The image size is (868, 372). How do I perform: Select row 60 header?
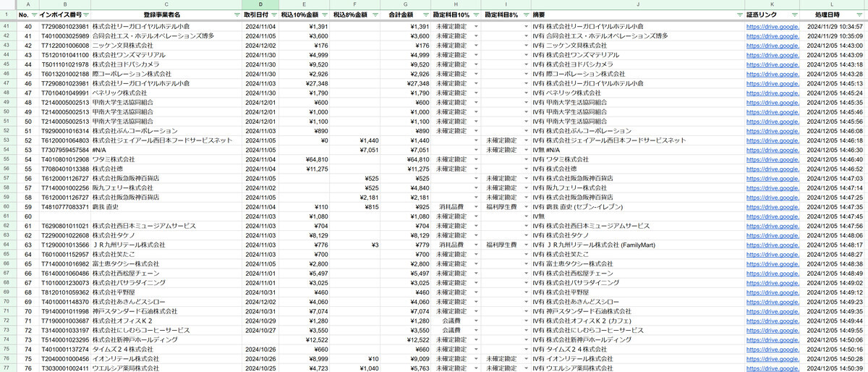click(7, 207)
